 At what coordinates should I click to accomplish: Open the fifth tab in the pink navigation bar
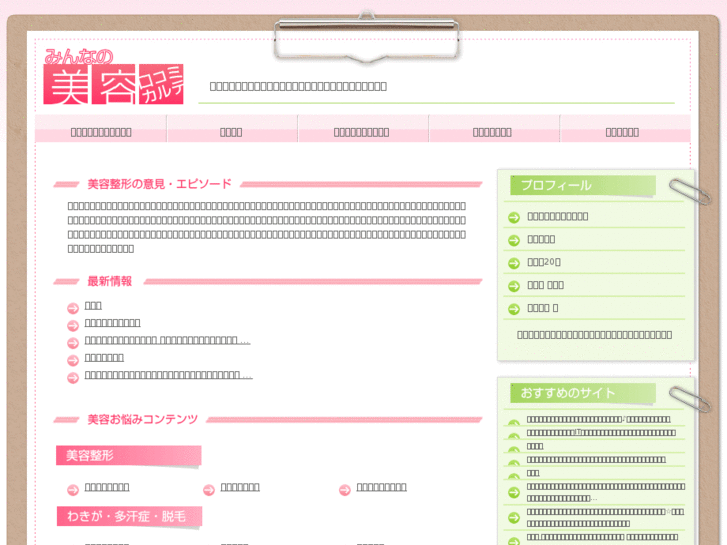[623, 129]
